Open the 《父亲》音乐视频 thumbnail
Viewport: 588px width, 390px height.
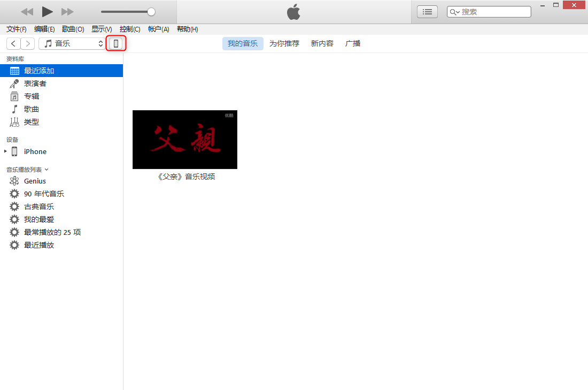pos(184,140)
